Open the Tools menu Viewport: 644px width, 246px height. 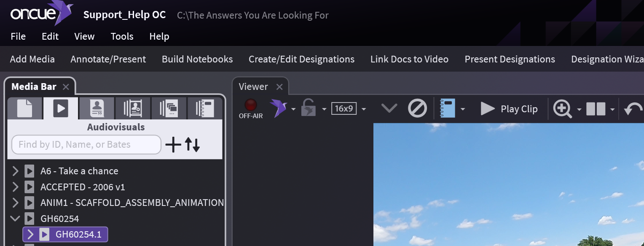[x=122, y=37]
